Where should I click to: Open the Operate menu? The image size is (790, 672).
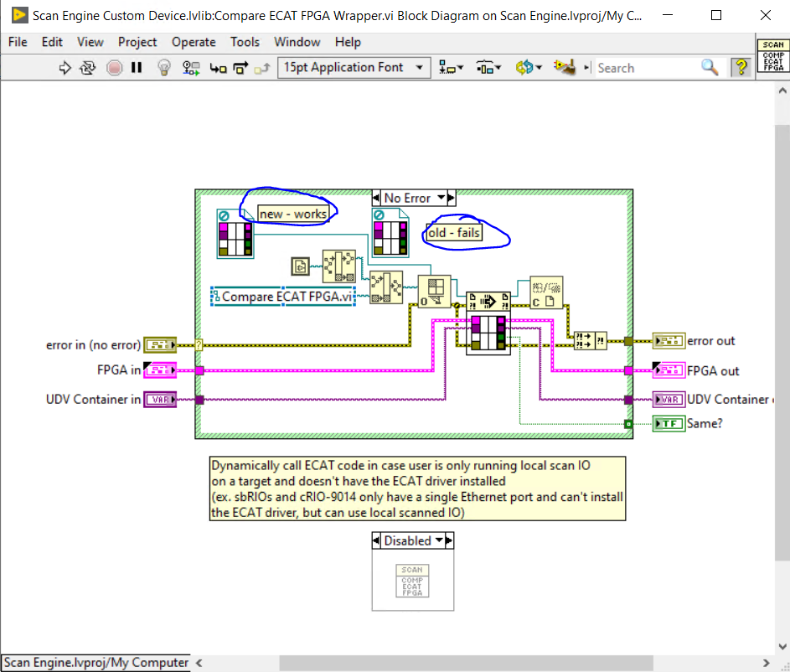194,42
